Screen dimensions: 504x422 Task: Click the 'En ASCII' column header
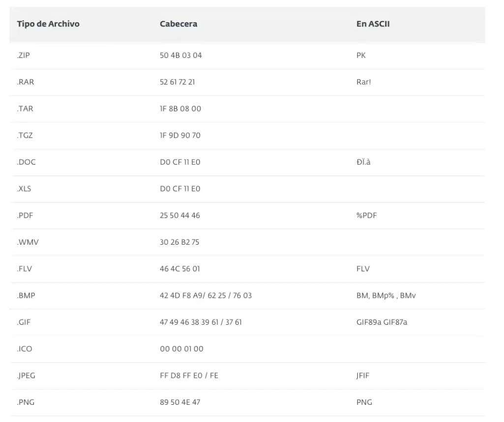click(373, 24)
